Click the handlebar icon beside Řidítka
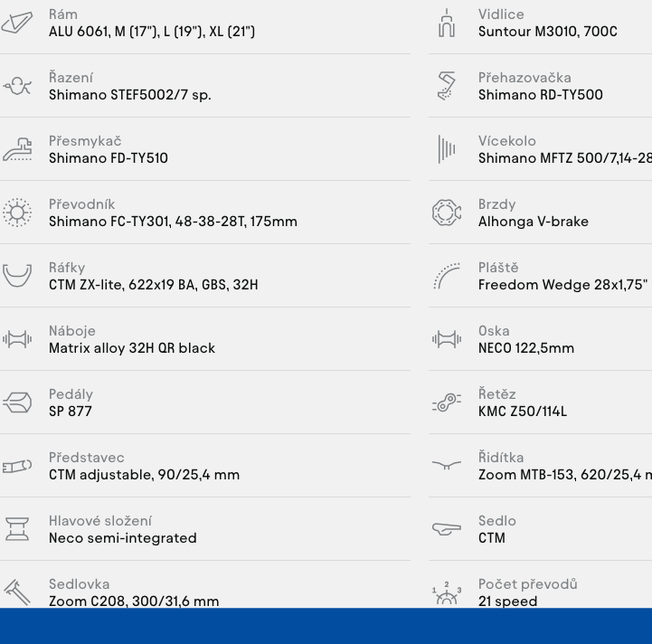Viewport: 652px width, 644px height. (447, 465)
